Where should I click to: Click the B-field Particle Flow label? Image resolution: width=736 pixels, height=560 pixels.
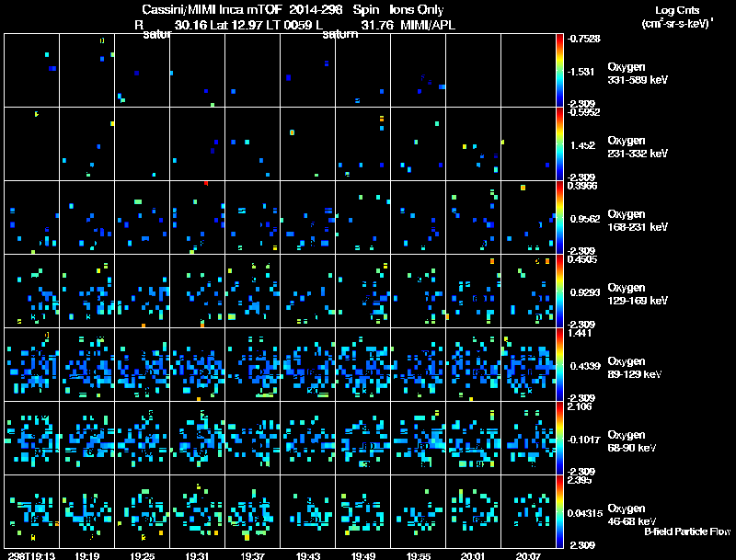(686, 531)
